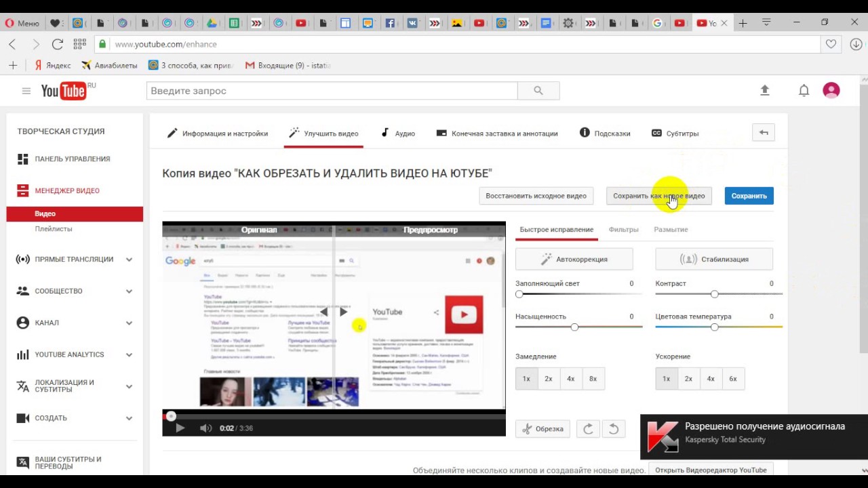This screenshot has height=488, width=868.
Task: Click previous arrow in the video preview
Action: point(324,312)
